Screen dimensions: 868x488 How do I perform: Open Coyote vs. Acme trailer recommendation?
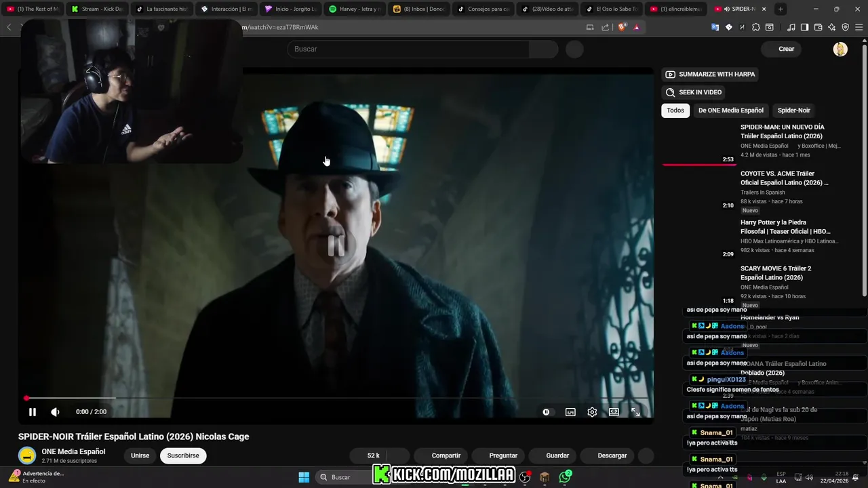point(785,178)
